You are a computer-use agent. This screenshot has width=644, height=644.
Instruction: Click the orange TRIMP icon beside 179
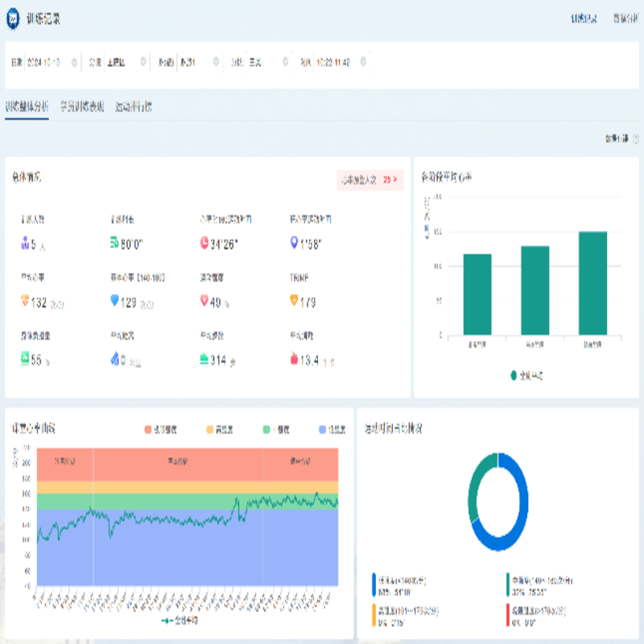[293, 301]
